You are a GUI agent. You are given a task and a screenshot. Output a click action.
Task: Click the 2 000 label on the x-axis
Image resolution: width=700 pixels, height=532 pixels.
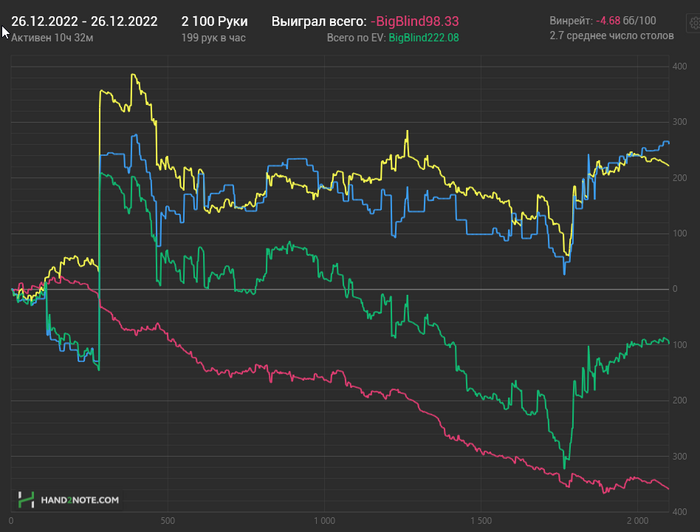point(638,520)
